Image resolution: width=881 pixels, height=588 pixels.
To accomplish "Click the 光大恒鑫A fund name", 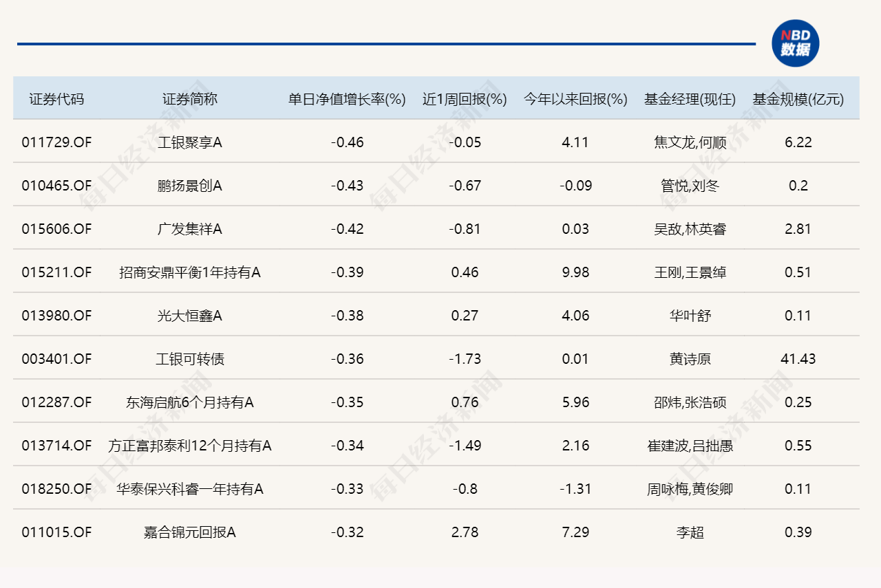I will [x=189, y=316].
